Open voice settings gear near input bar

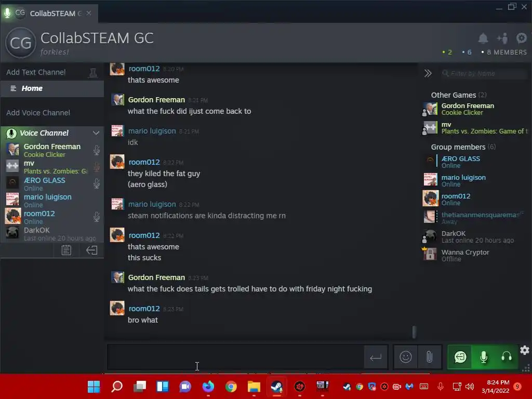point(525,350)
